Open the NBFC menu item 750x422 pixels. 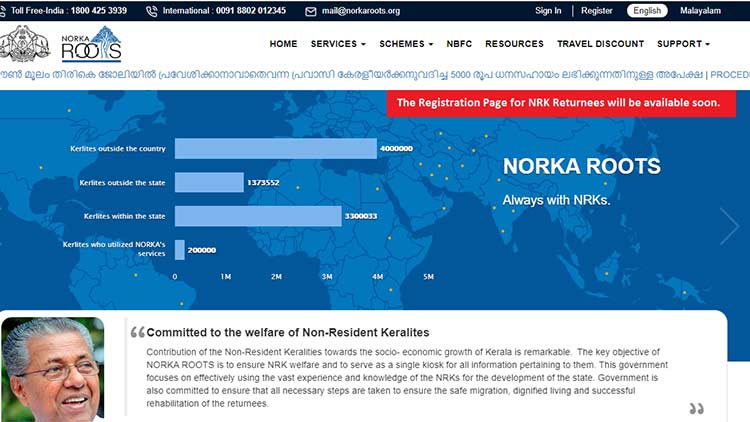(x=459, y=44)
